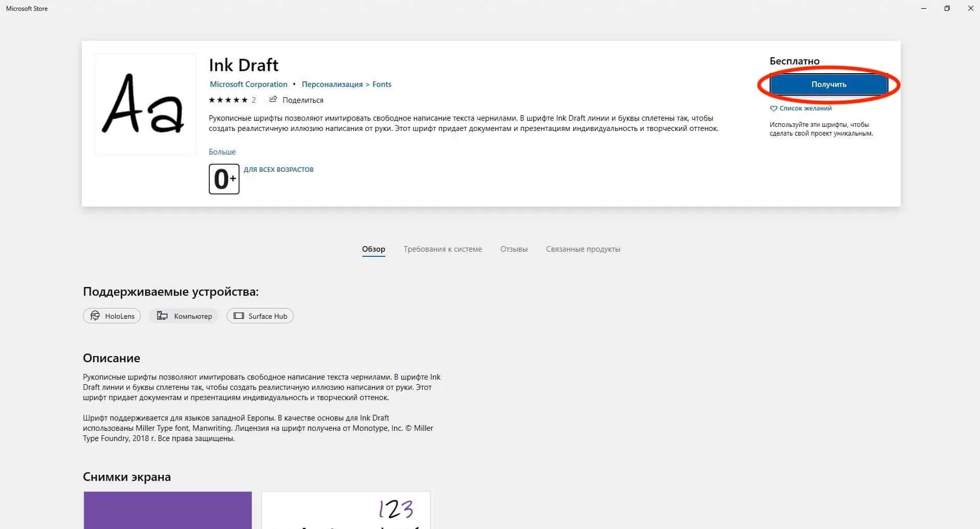Viewport: 980px width, 529px height.
Task: Open the ДЛЯ ВСЕХ ВОЗРАСТОВ rating link
Action: [278, 169]
